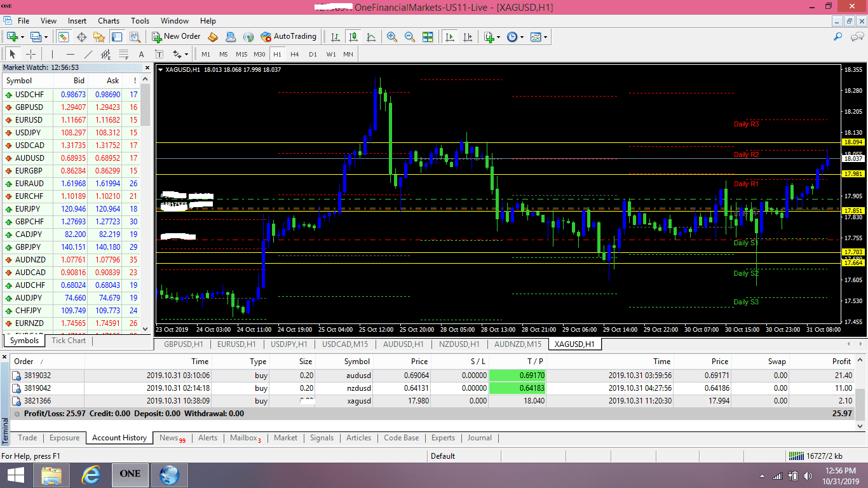Toggle the Market Watch window icon

click(x=64, y=37)
